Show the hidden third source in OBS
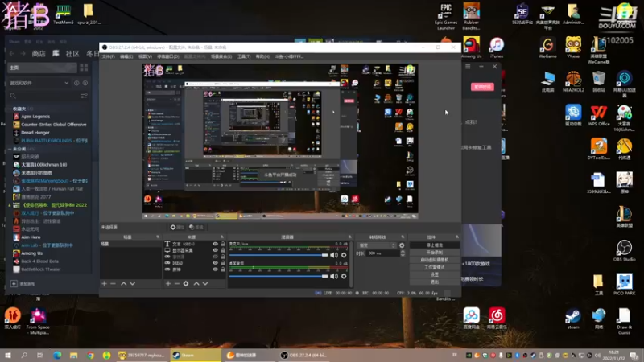The height and width of the screenshot is (362, 644). tap(215, 257)
